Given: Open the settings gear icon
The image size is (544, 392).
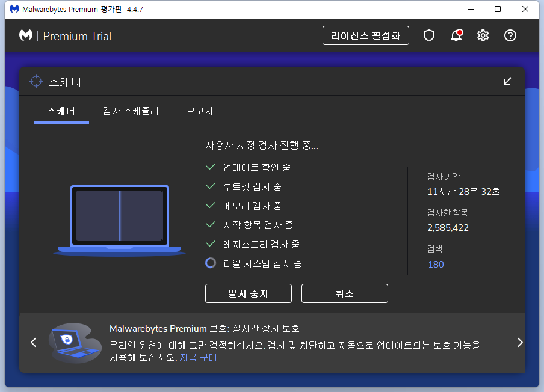Looking at the screenshot, I should pyautogui.click(x=483, y=35).
